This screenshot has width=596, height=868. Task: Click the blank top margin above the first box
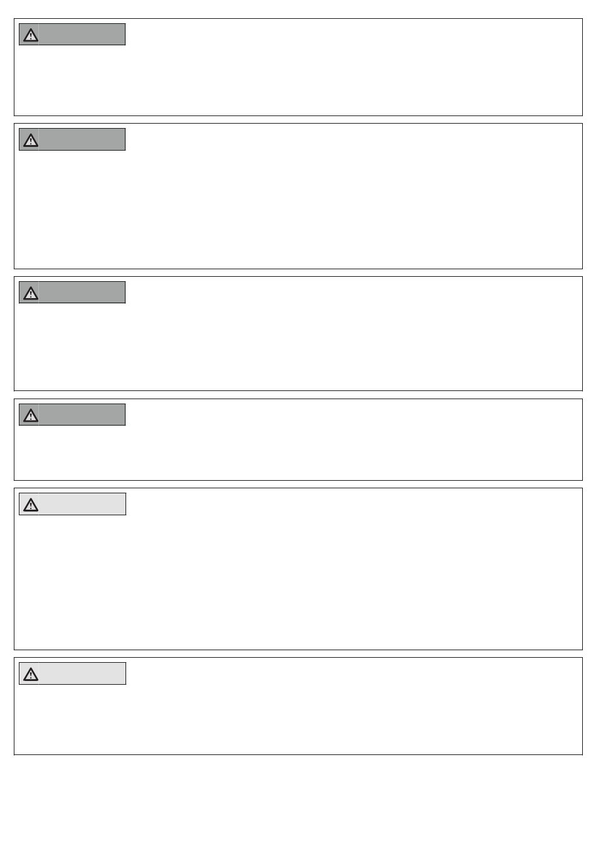pos(298,9)
